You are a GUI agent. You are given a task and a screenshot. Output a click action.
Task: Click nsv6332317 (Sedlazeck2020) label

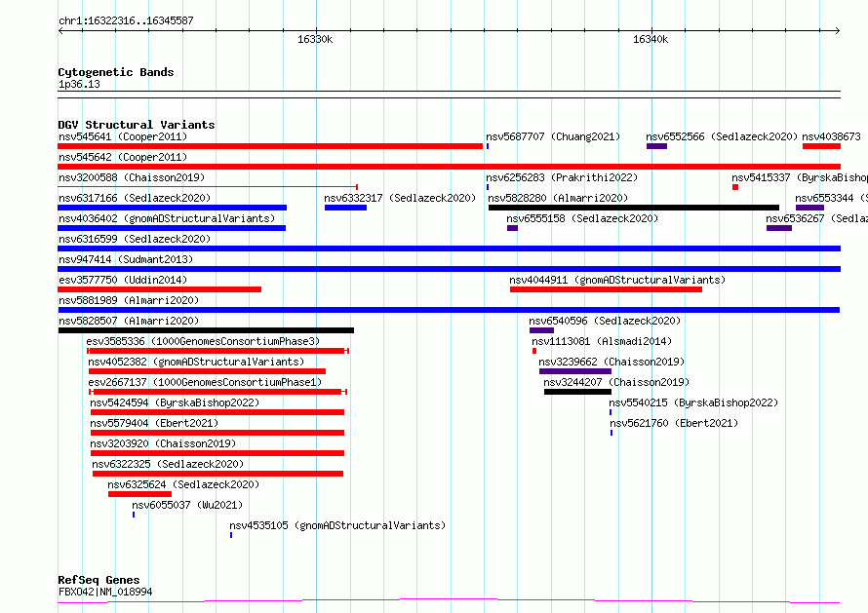(x=400, y=198)
